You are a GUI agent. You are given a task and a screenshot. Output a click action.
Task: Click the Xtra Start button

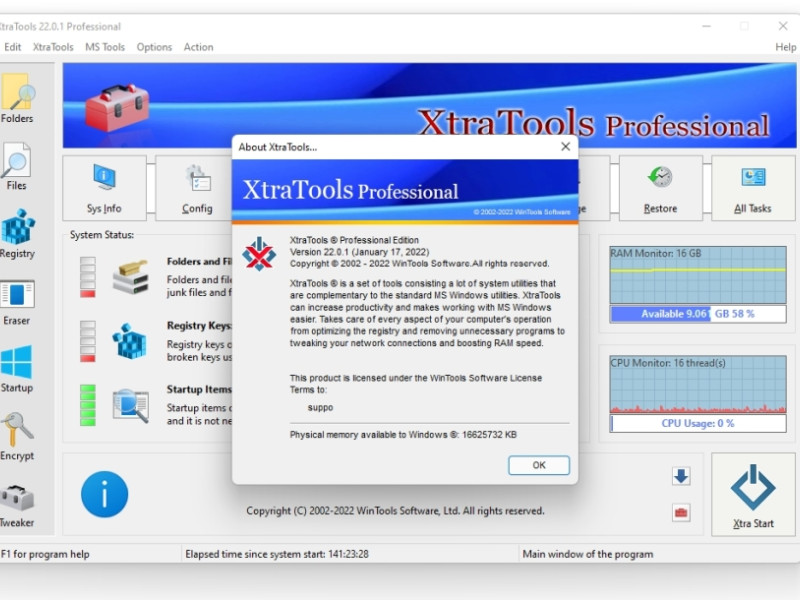tap(753, 494)
